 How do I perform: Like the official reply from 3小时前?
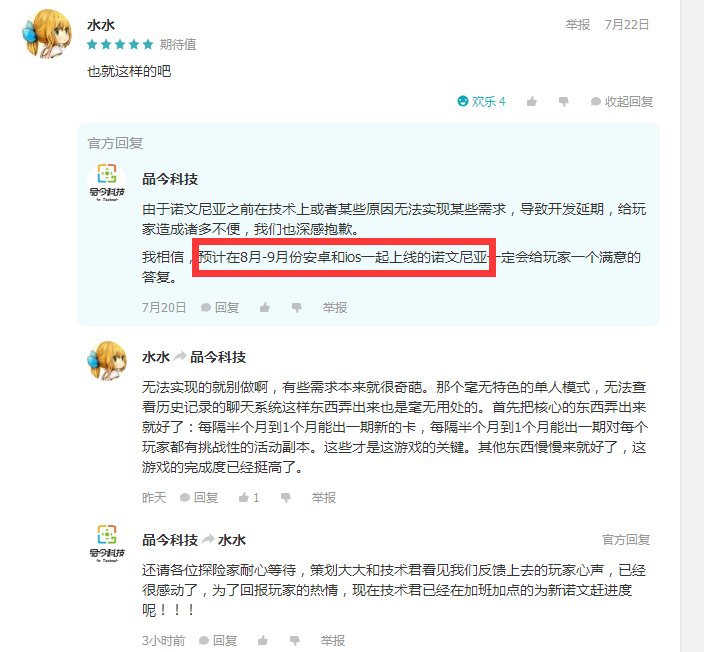tap(263, 640)
